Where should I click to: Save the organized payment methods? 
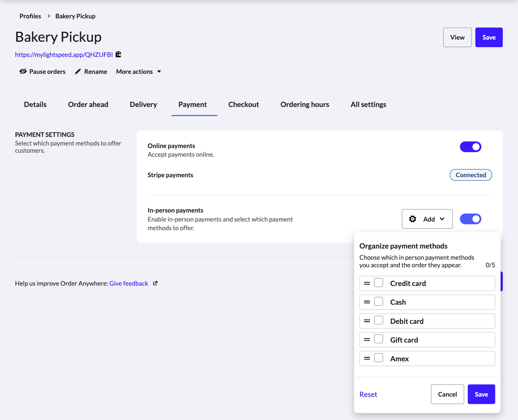(481, 394)
